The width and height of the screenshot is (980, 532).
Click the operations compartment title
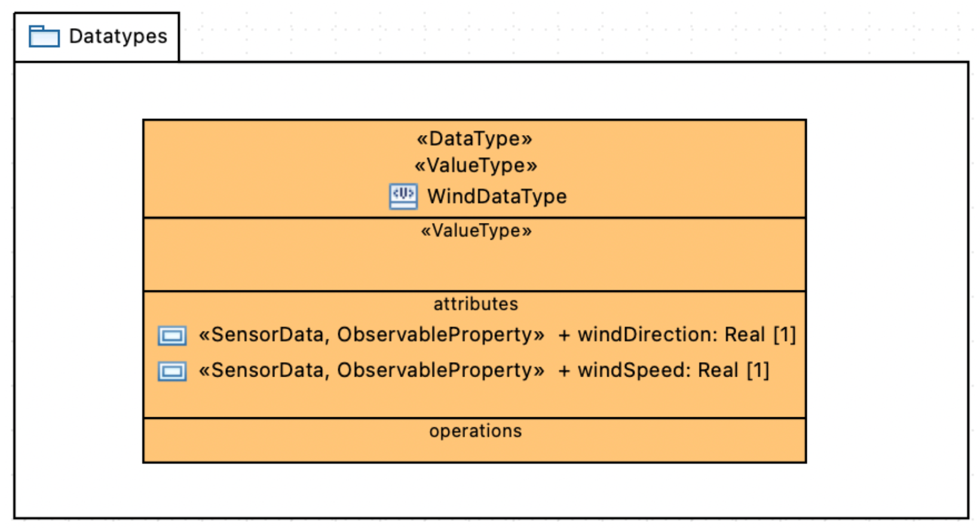click(x=476, y=431)
